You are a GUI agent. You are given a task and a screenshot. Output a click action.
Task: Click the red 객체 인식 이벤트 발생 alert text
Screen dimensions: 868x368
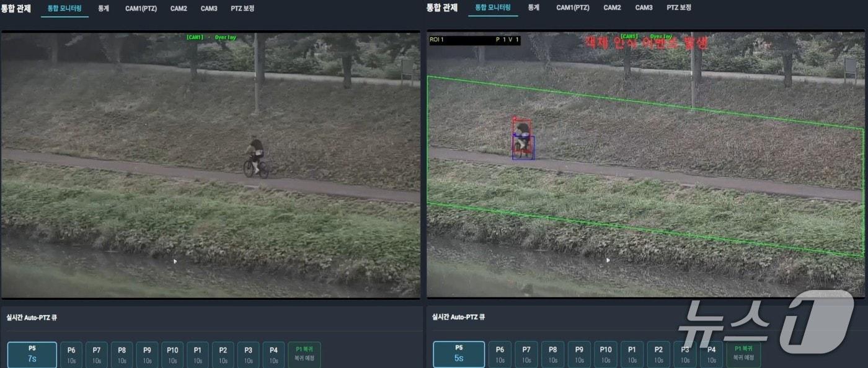647,43
